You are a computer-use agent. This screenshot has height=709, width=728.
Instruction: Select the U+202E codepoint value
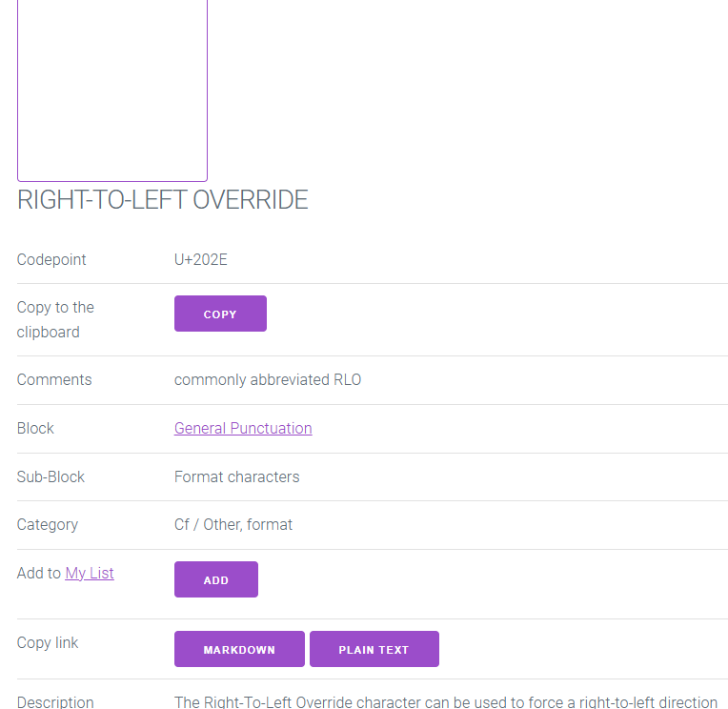(x=200, y=259)
